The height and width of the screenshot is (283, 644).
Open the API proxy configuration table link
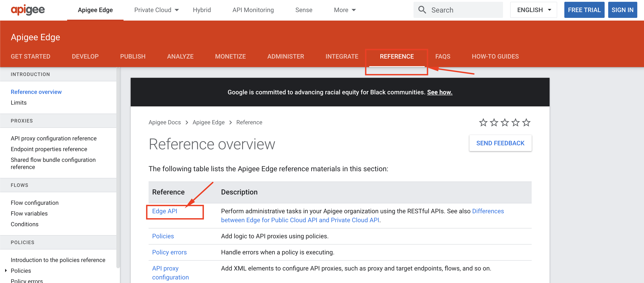point(170,273)
